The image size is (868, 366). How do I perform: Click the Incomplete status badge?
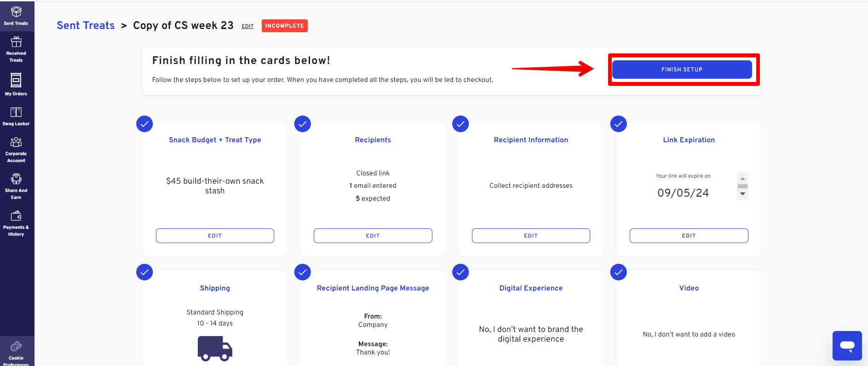pos(284,26)
